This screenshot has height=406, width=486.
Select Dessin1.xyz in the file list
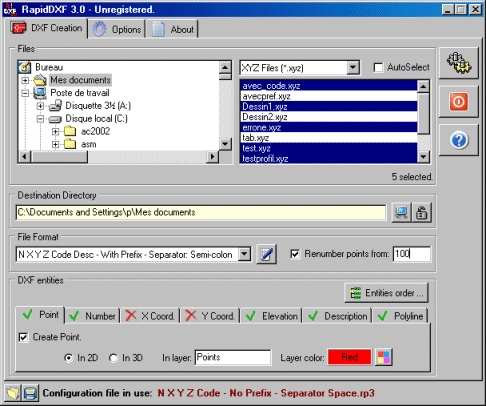click(328, 106)
